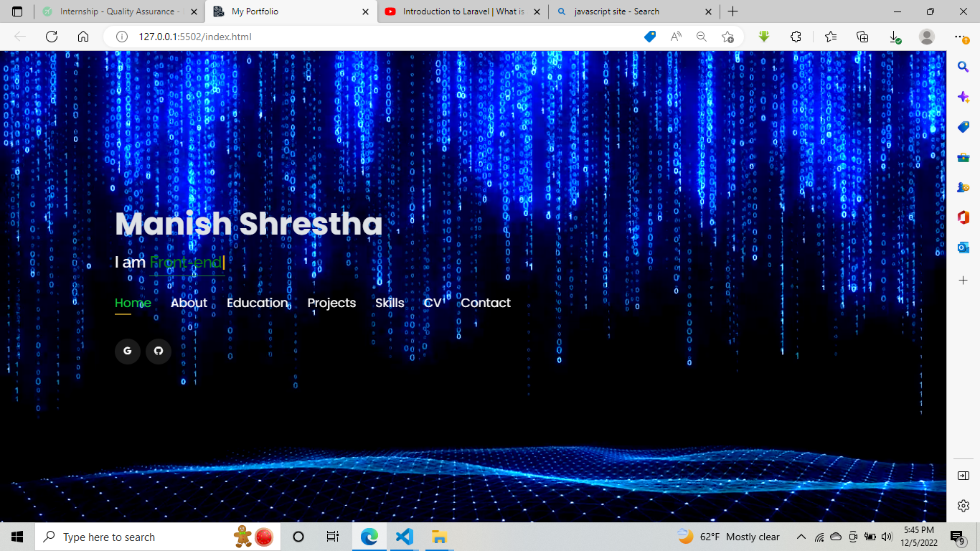
Task: Open the GitHub profile icon
Action: coord(159,352)
